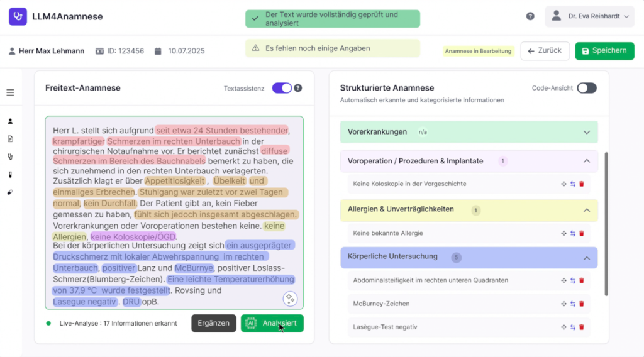Collapse the Körperliche Untersuchung section
Viewport: 644px width, 357px height.
586,258
